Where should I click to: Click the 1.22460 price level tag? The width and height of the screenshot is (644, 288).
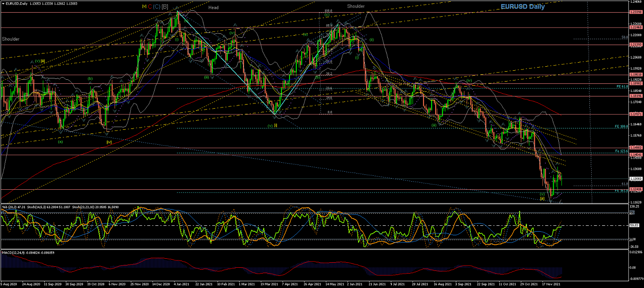tap(635, 27)
